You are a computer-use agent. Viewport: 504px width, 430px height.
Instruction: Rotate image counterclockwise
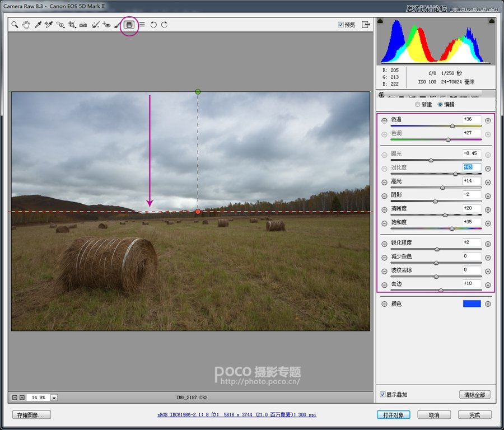tap(153, 25)
